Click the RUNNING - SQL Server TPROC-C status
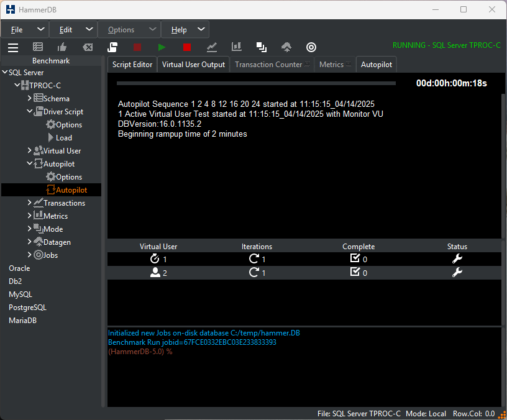 [447, 45]
